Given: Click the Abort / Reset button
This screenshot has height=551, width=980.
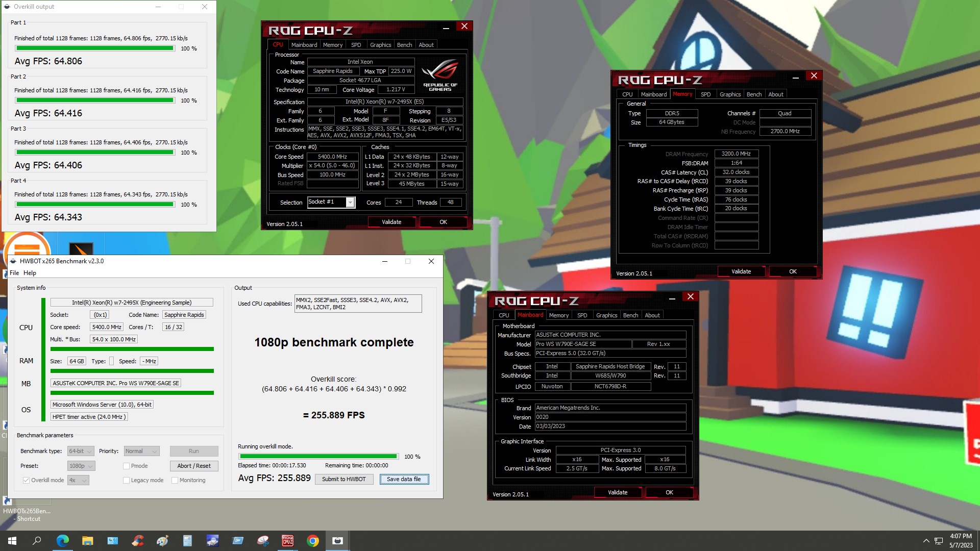Looking at the screenshot, I should (x=194, y=466).
